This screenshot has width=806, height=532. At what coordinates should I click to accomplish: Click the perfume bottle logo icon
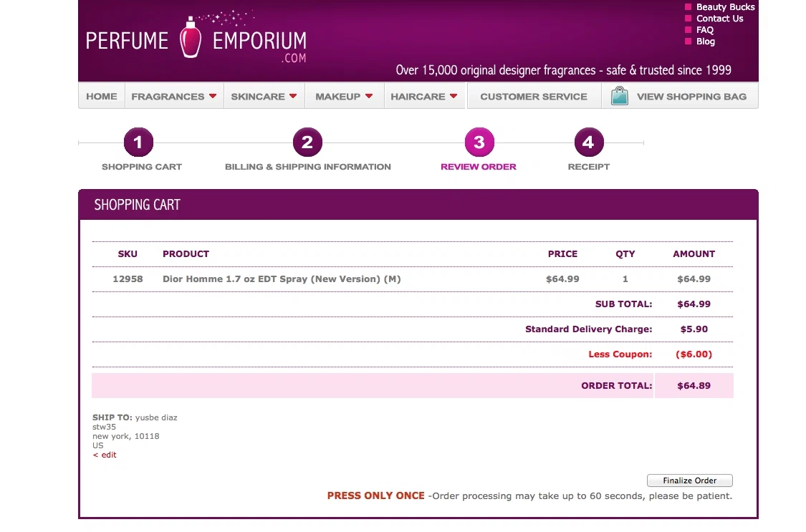[x=191, y=37]
